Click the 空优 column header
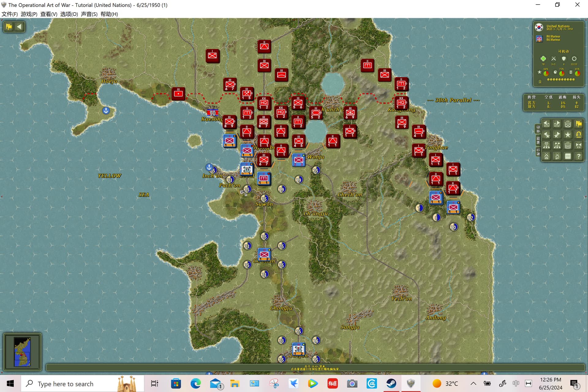Image resolution: width=588 pixels, height=392 pixels. click(548, 97)
